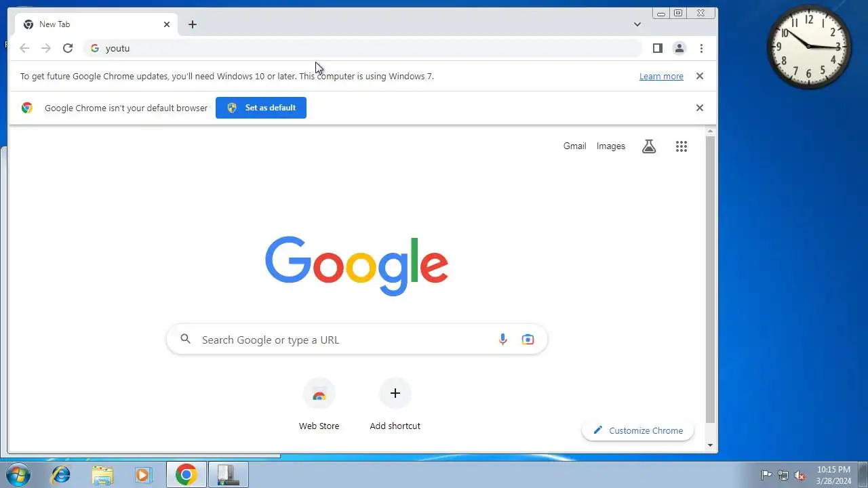Dismiss the Windows 7 update notice

click(x=700, y=76)
